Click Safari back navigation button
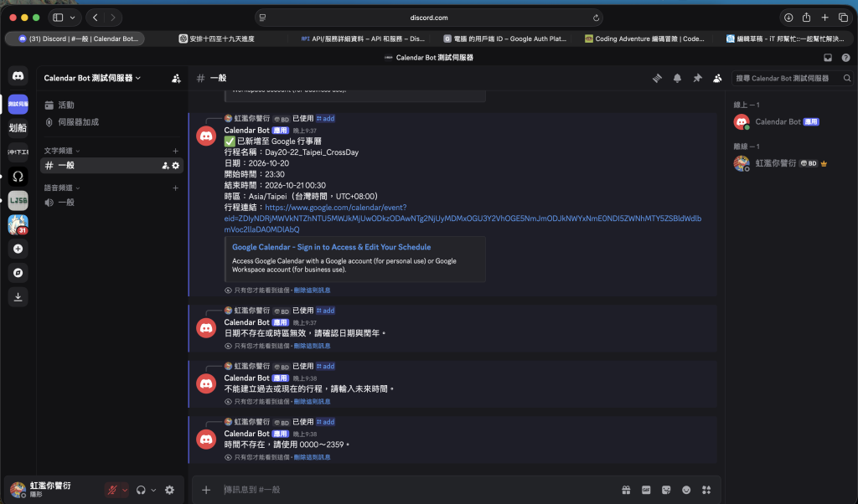The height and width of the screenshot is (504, 858). pyautogui.click(x=96, y=18)
